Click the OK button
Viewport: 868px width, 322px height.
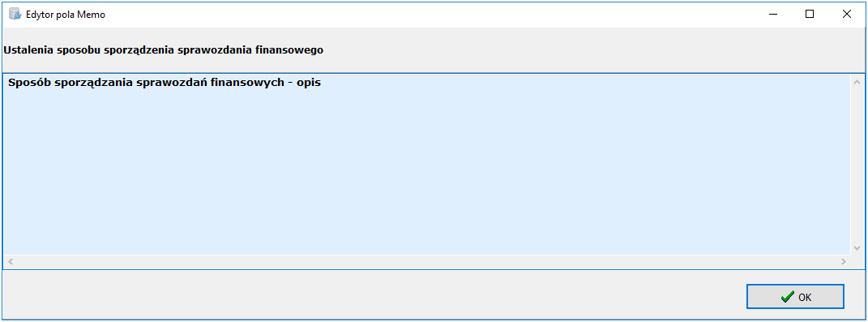click(x=795, y=297)
